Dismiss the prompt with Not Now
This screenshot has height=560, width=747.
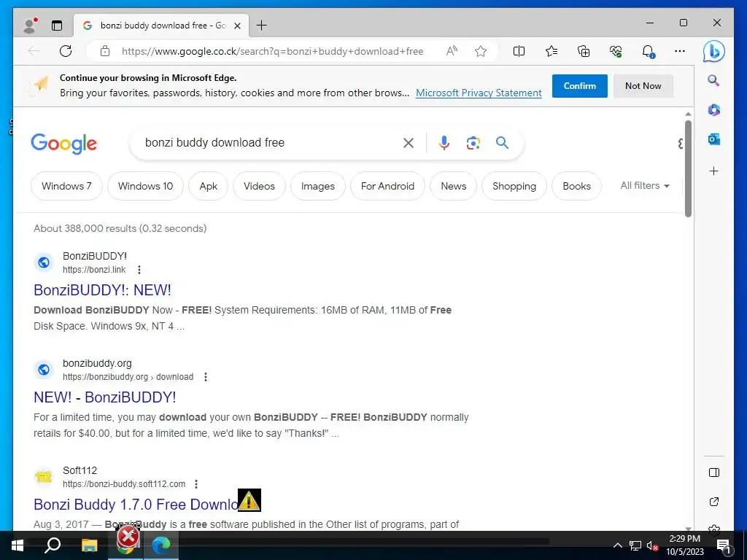pos(643,86)
